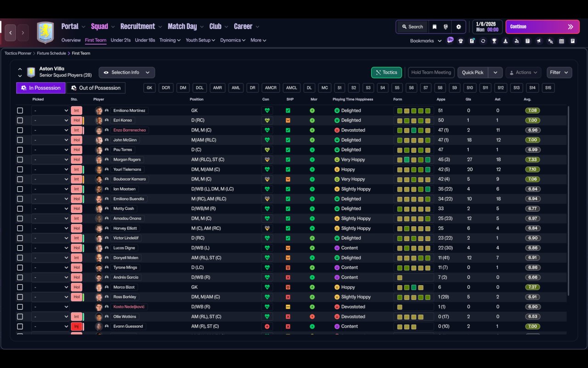
Task: Open the Bookmarks dropdown
Action: point(426,41)
